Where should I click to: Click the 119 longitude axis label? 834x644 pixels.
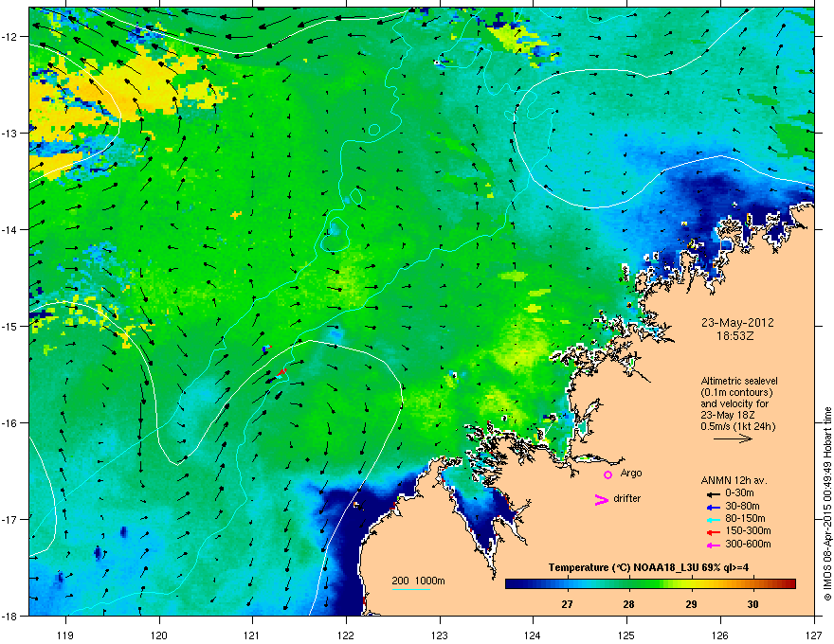point(65,635)
